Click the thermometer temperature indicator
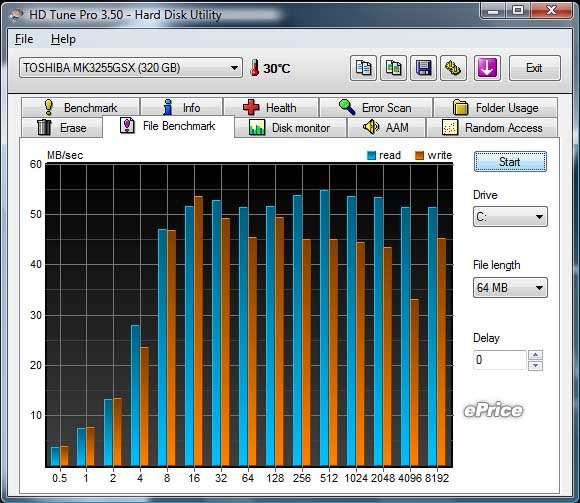The height and width of the screenshot is (503, 580). (x=270, y=68)
